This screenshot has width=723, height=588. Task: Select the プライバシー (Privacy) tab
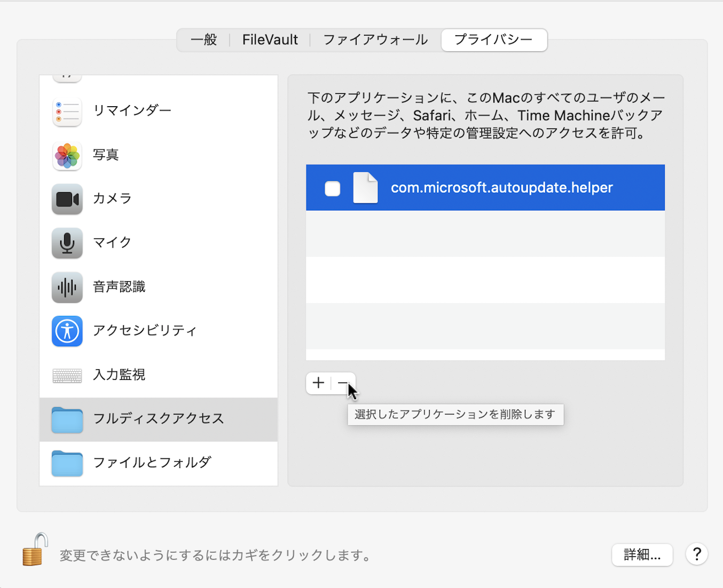[x=493, y=40]
